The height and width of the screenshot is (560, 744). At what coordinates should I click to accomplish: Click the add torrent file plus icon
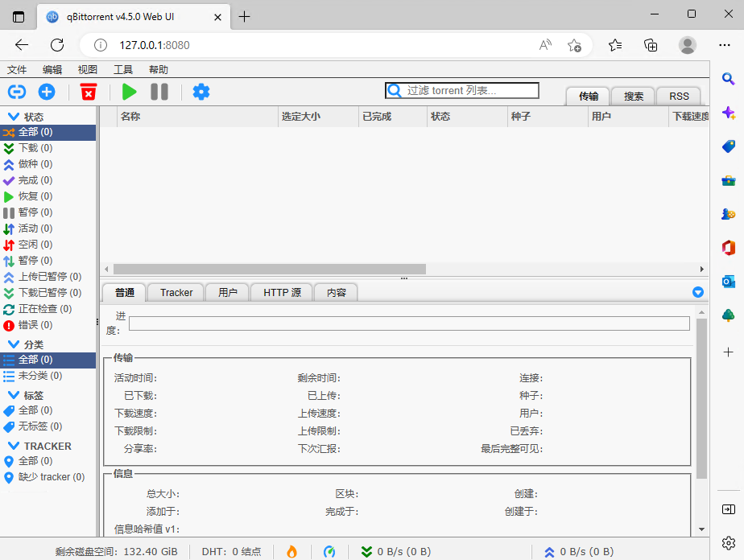pyautogui.click(x=47, y=92)
